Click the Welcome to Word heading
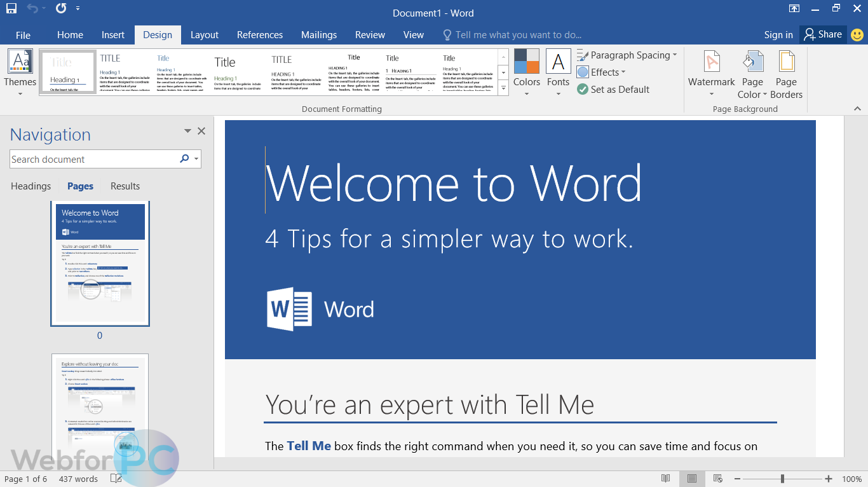Screen dimensions: 868x487 pyautogui.click(x=454, y=182)
